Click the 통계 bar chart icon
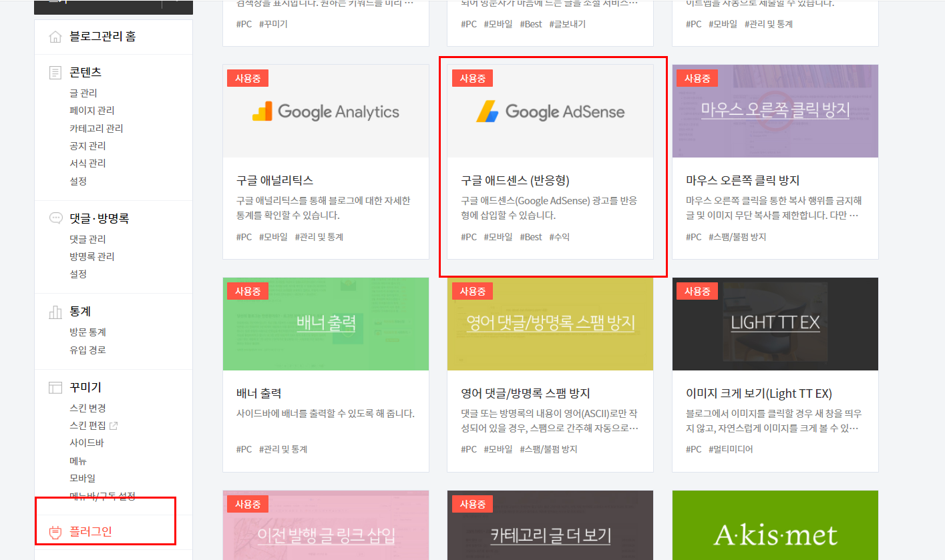 [x=55, y=312]
